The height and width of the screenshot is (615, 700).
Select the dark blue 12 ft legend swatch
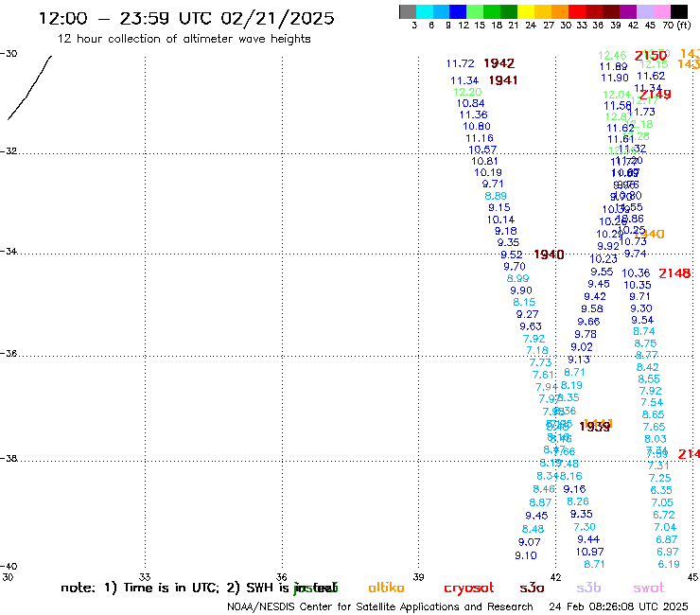(459, 12)
